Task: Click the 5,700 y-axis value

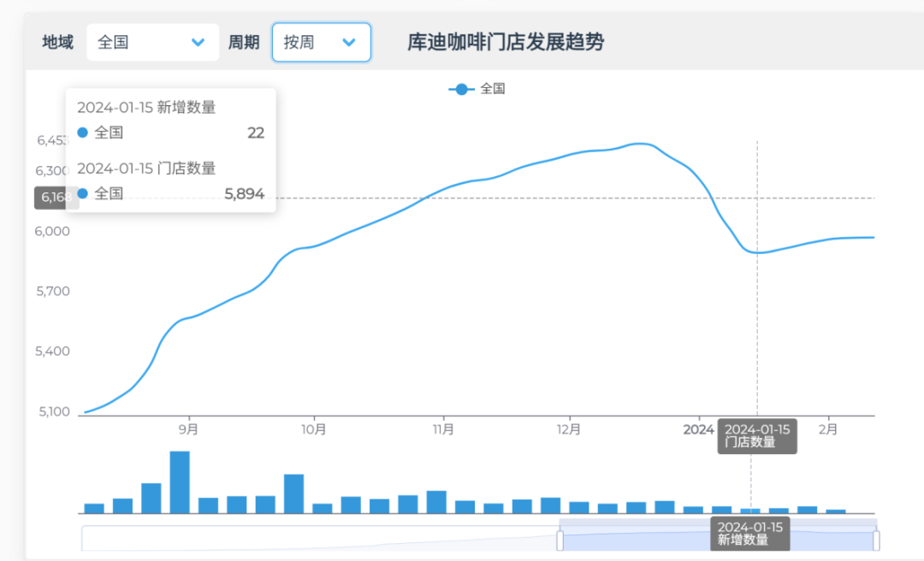Action: (x=52, y=291)
